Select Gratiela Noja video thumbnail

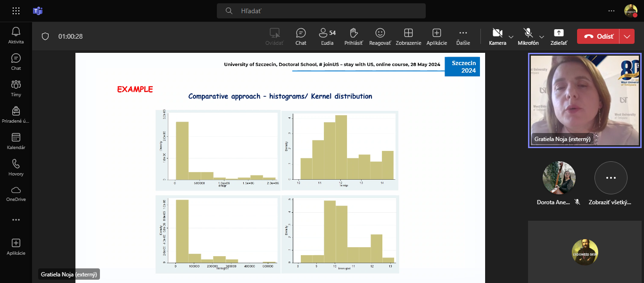[585, 100]
